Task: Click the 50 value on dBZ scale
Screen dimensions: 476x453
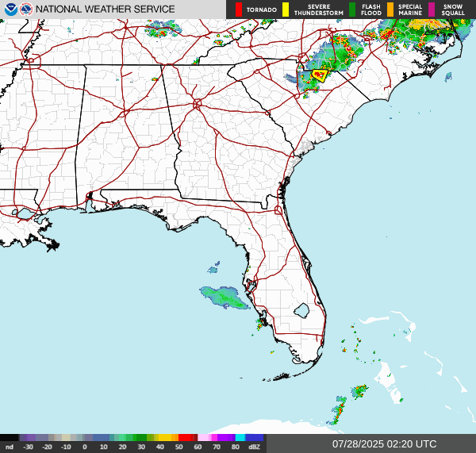Action: [x=178, y=447]
